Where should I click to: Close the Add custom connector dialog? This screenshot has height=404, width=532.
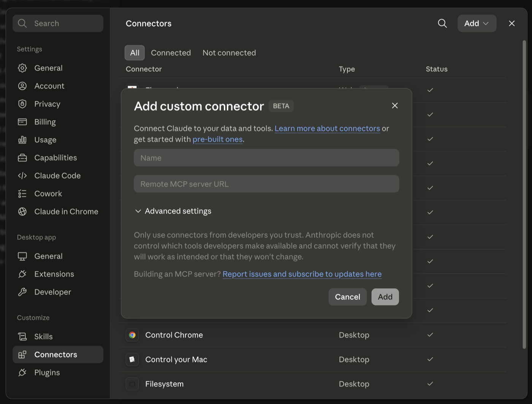coord(395,106)
